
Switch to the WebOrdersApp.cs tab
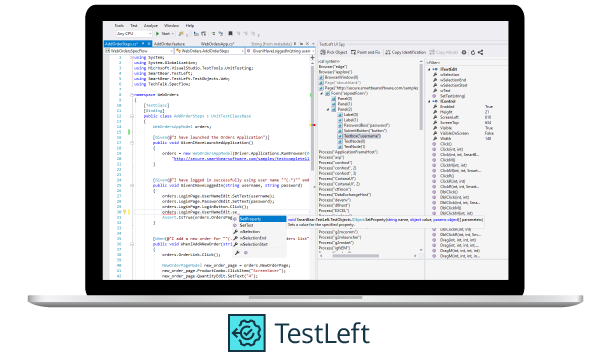click(217, 44)
